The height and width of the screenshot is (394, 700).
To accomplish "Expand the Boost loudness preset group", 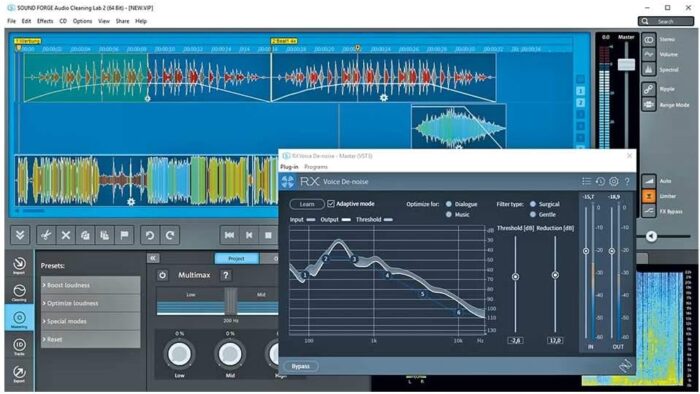I will coord(91,285).
